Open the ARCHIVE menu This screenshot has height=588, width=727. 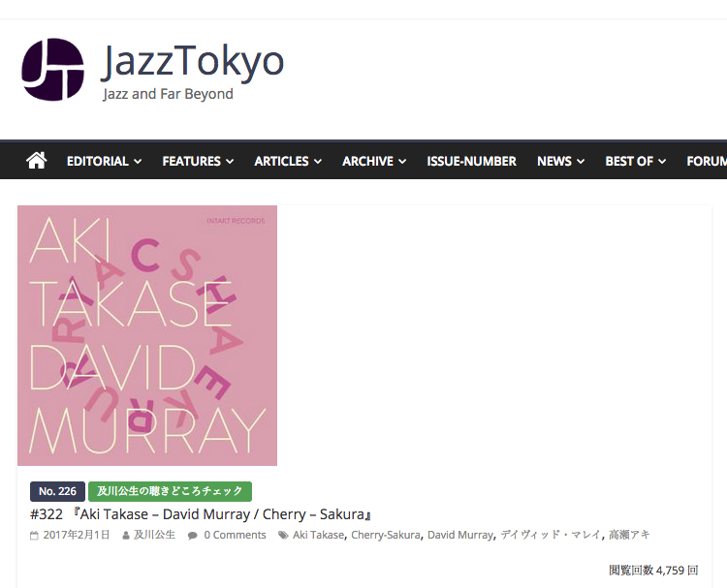point(374,161)
